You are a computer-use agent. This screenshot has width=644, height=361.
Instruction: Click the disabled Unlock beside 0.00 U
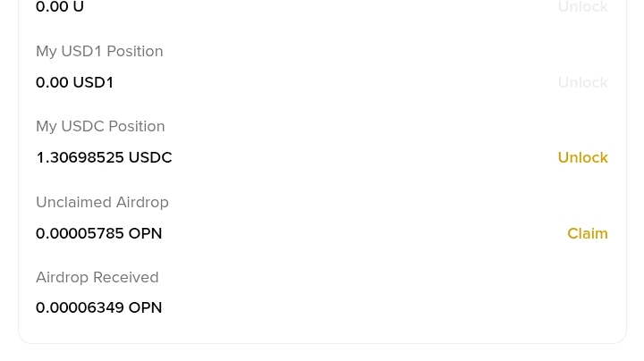point(582,6)
